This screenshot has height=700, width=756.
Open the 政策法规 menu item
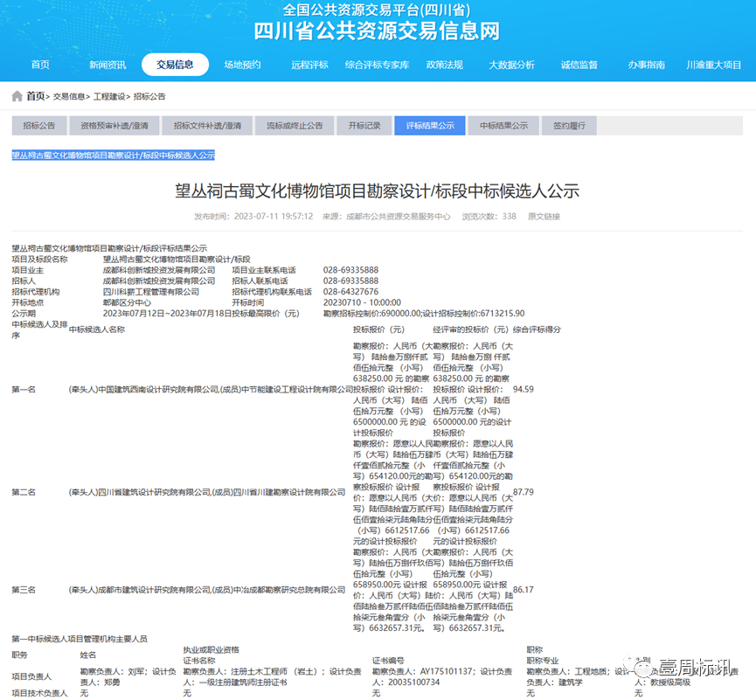447,65
